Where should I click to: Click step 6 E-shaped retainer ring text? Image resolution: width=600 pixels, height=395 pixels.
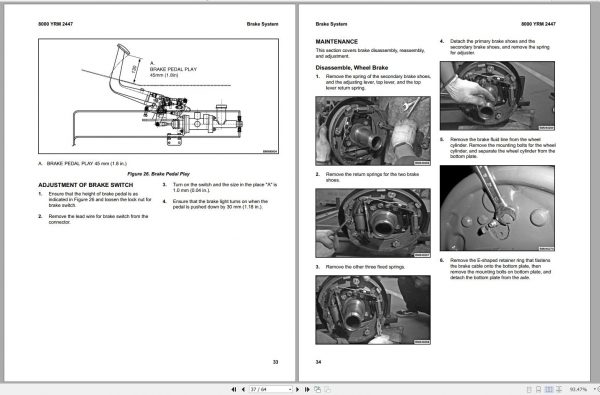[x=500, y=269]
